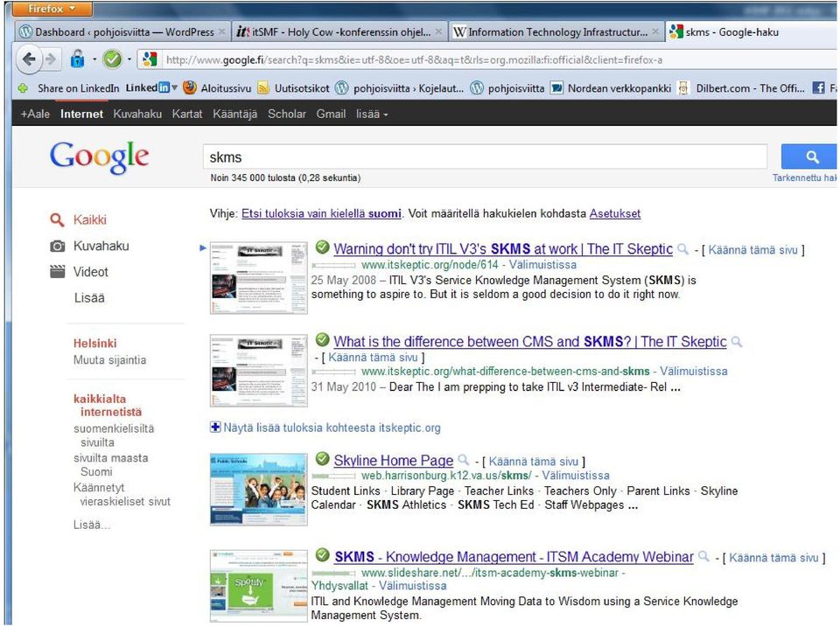
Task: Open the Dilbert.com bookmark
Action: [741, 88]
